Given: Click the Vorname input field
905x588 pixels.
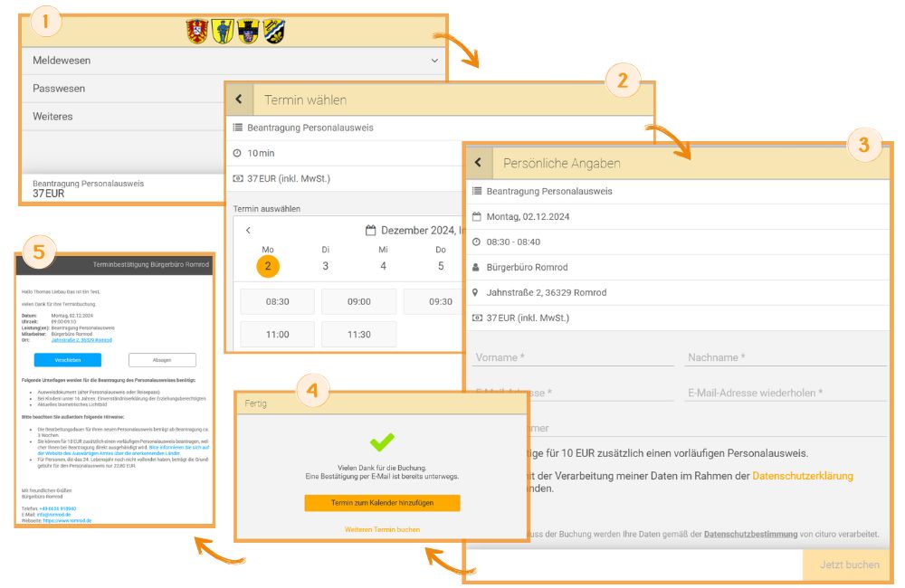Looking at the screenshot, I should coord(574,357).
